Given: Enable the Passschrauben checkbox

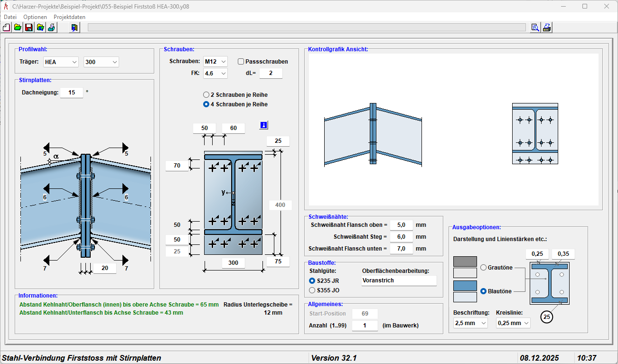Looking at the screenshot, I should (x=241, y=62).
